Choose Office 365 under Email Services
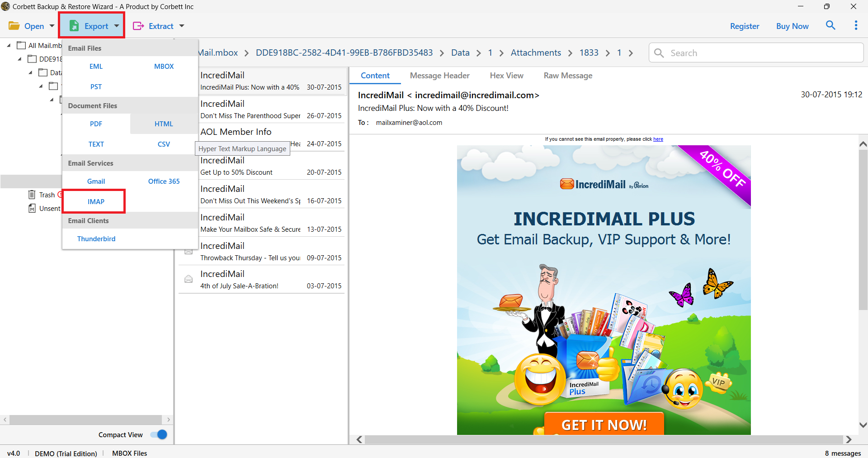This screenshot has height=458, width=868. pos(164,181)
